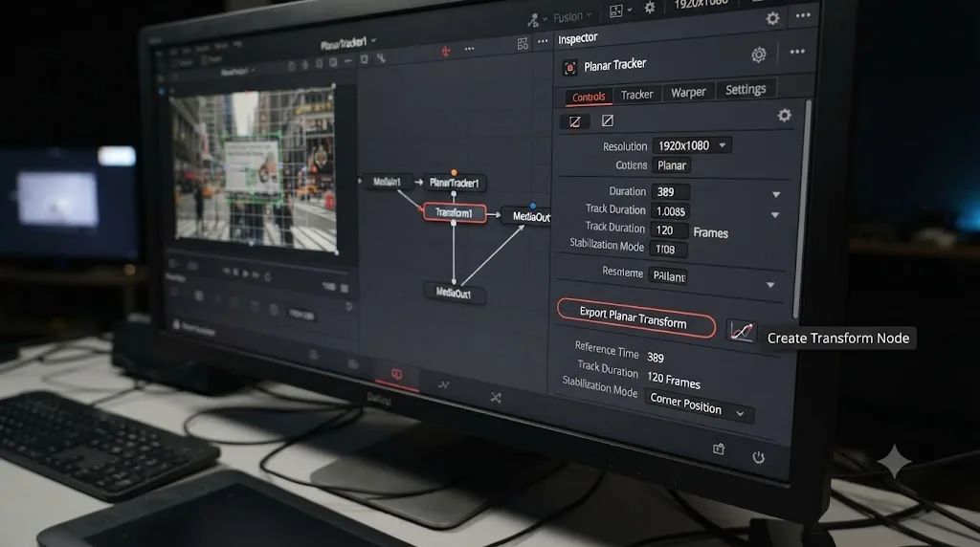Screen dimensions: 980x547
Task: Expand the arrow on the Duration row
Action: tap(776, 195)
